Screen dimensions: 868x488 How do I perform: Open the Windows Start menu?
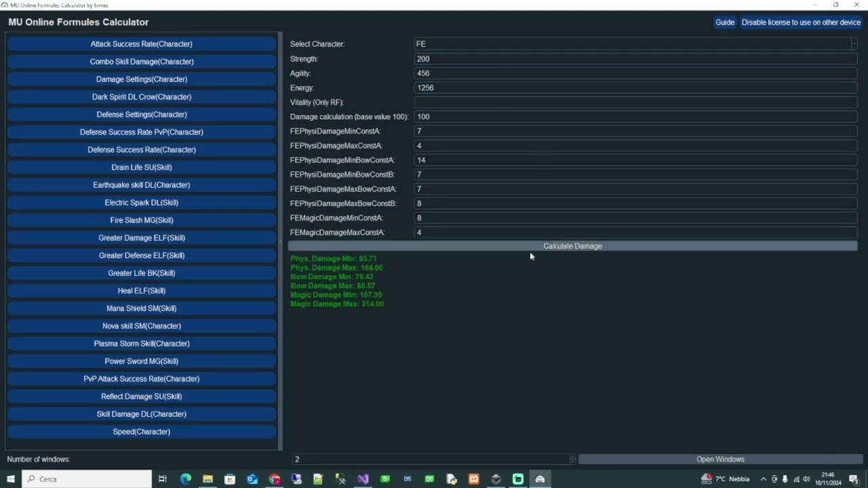click(11, 479)
